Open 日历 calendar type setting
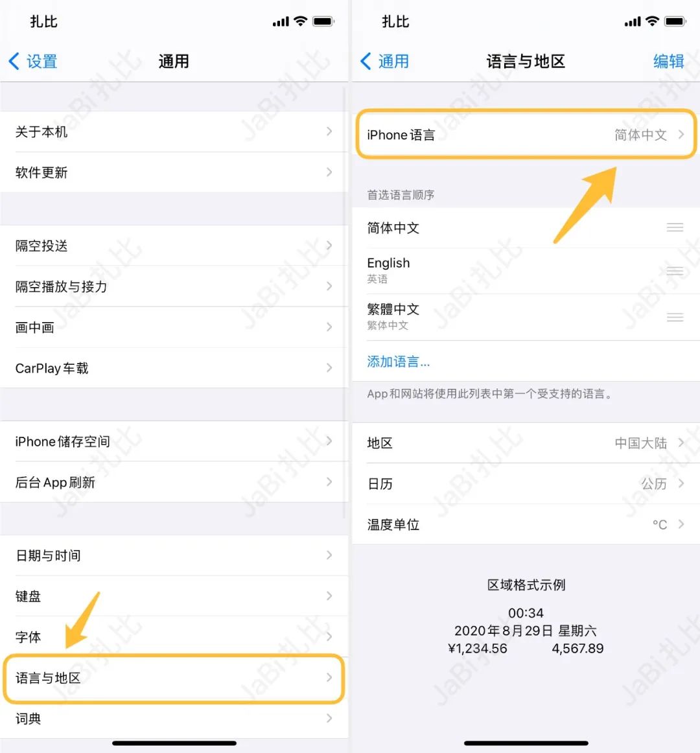The image size is (700, 753). [x=526, y=483]
